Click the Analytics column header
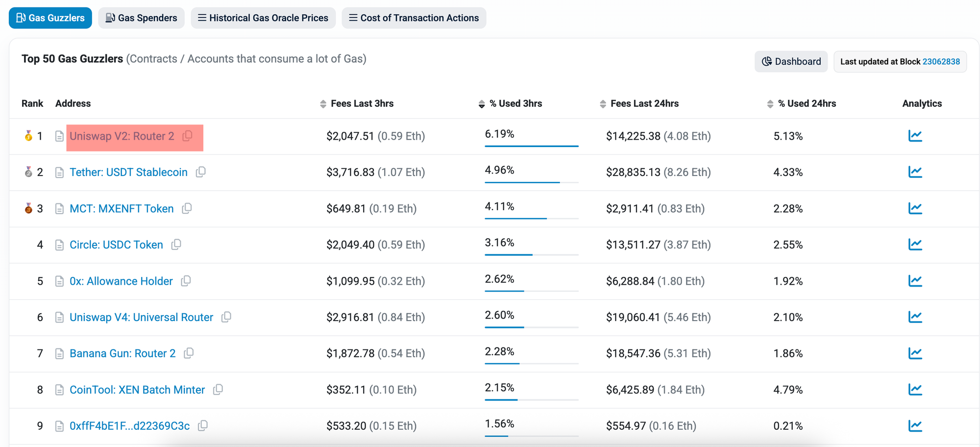 (x=922, y=103)
